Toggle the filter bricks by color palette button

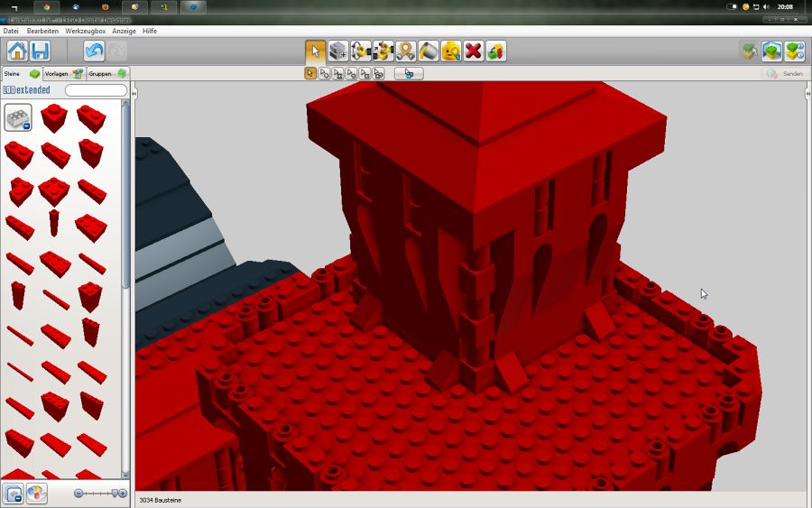pos(36,494)
